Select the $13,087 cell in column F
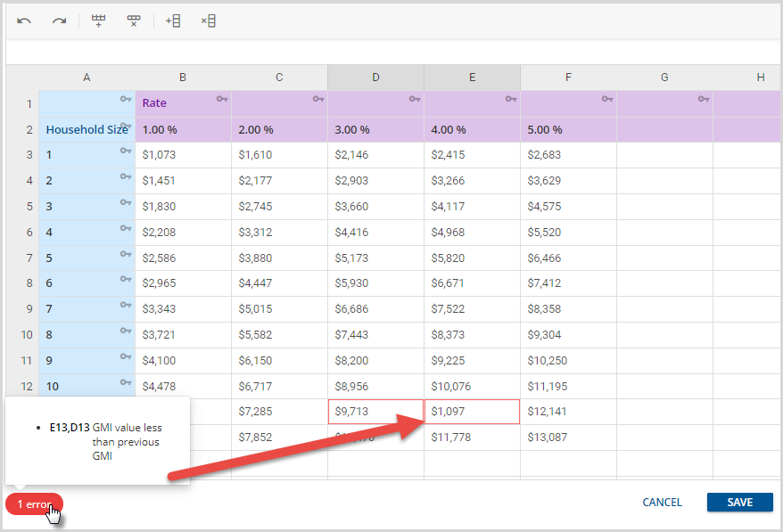Image resolution: width=783 pixels, height=532 pixels. pyautogui.click(x=568, y=438)
